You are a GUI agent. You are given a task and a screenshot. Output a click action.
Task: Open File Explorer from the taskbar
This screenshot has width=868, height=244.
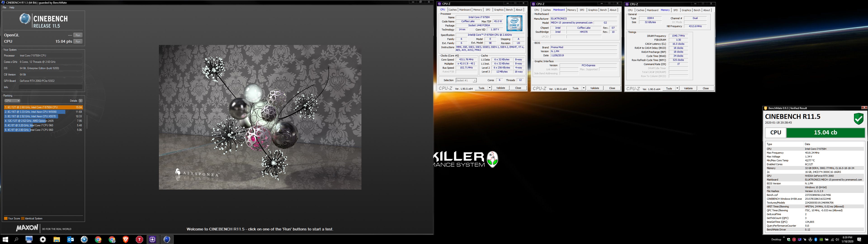[x=57, y=239]
